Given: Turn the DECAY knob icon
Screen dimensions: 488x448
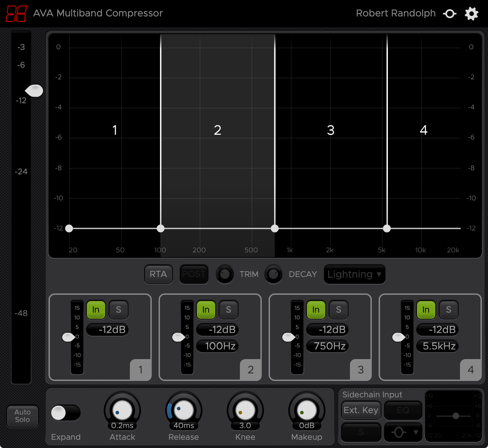Looking at the screenshot, I should 273,274.
